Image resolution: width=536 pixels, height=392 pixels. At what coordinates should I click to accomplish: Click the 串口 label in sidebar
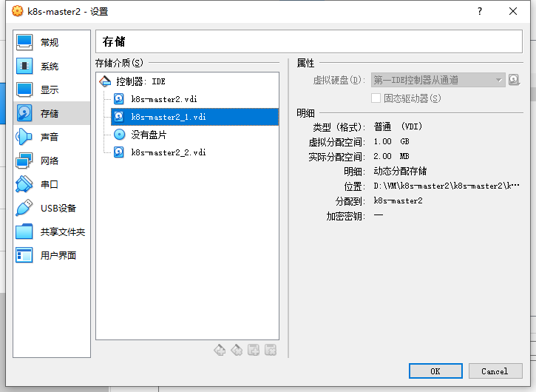[x=50, y=184]
